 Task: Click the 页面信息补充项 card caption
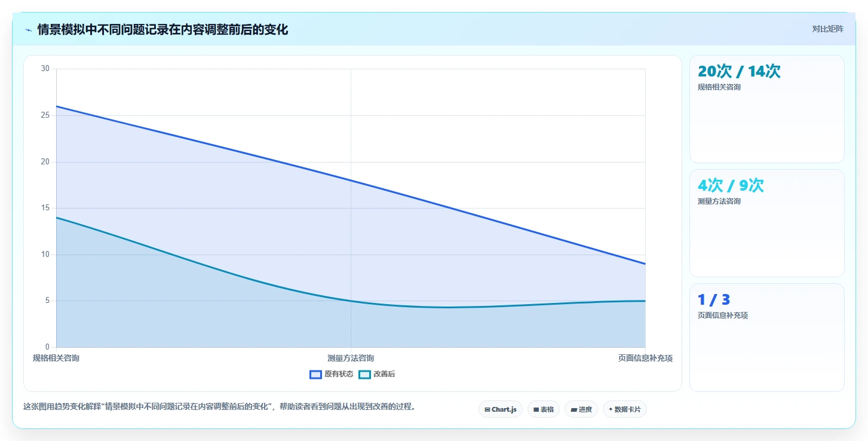coord(723,316)
